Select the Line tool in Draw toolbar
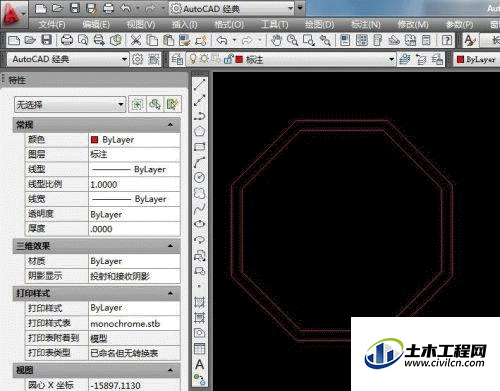 click(200, 84)
